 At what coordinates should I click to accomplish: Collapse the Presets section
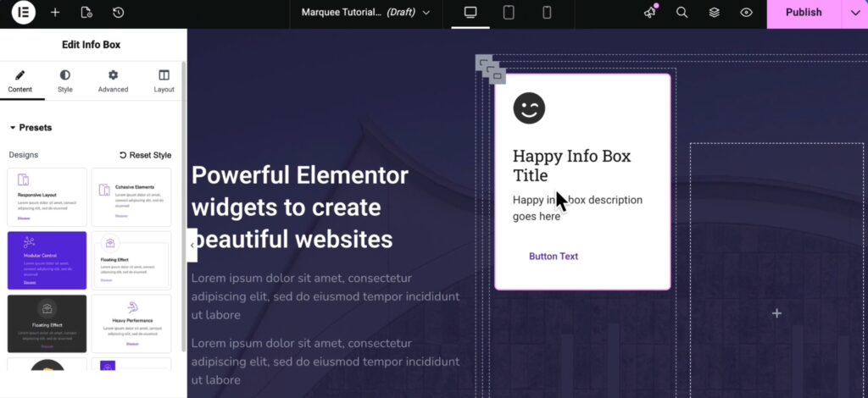click(31, 128)
